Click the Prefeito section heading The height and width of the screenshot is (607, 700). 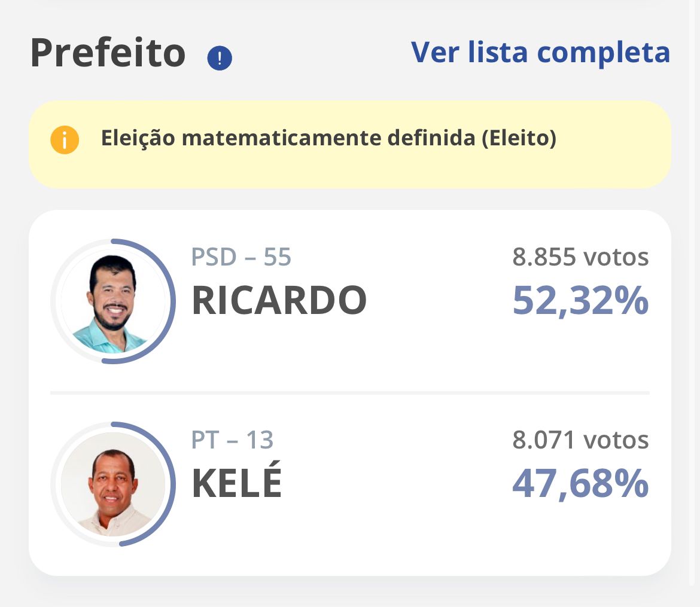[108, 53]
